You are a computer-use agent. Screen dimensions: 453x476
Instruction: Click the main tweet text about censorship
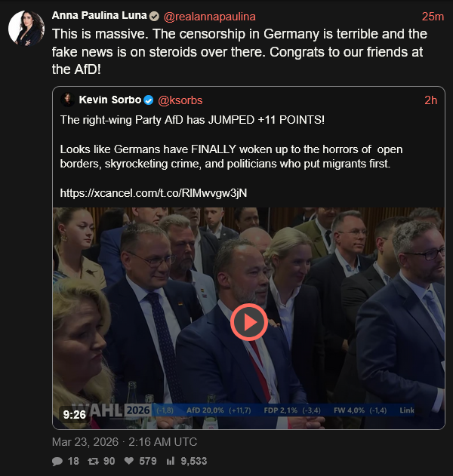pyautogui.click(x=238, y=52)
